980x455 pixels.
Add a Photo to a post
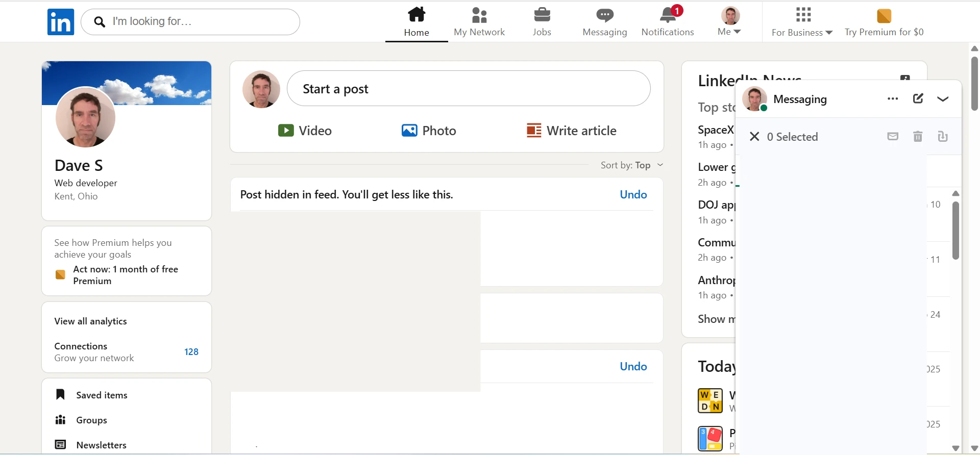click(x=429, y=131)
